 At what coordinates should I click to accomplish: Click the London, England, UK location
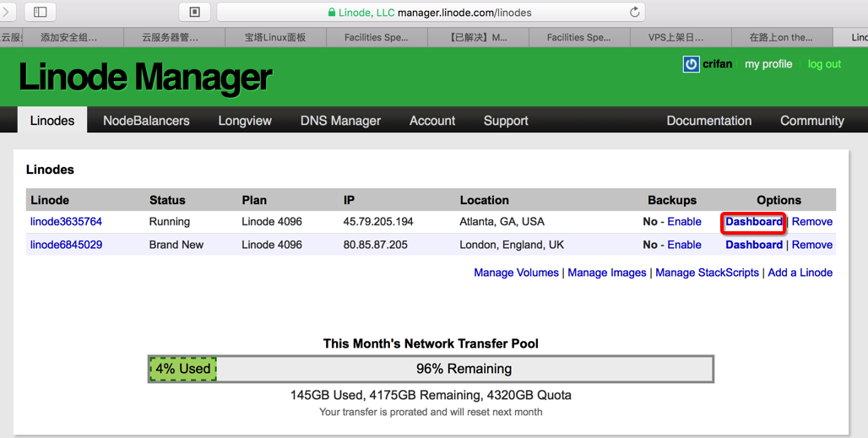point(512,245)
